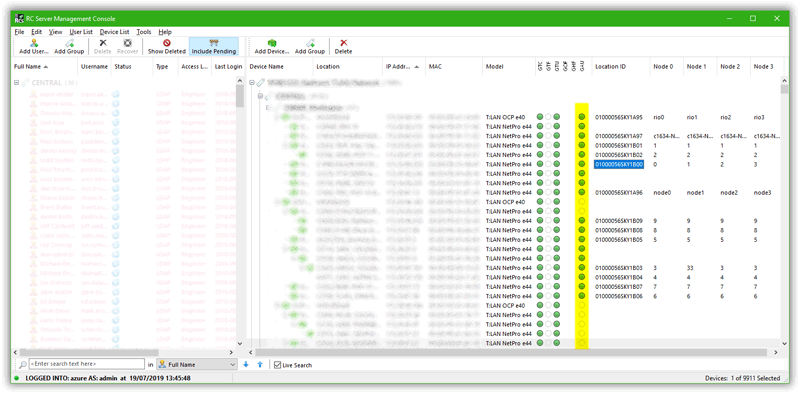Viewport: 800px width, 394px height.
Task: Click the RC app icon in title bar
Action: pyautogui.click(x=19, y=19)
